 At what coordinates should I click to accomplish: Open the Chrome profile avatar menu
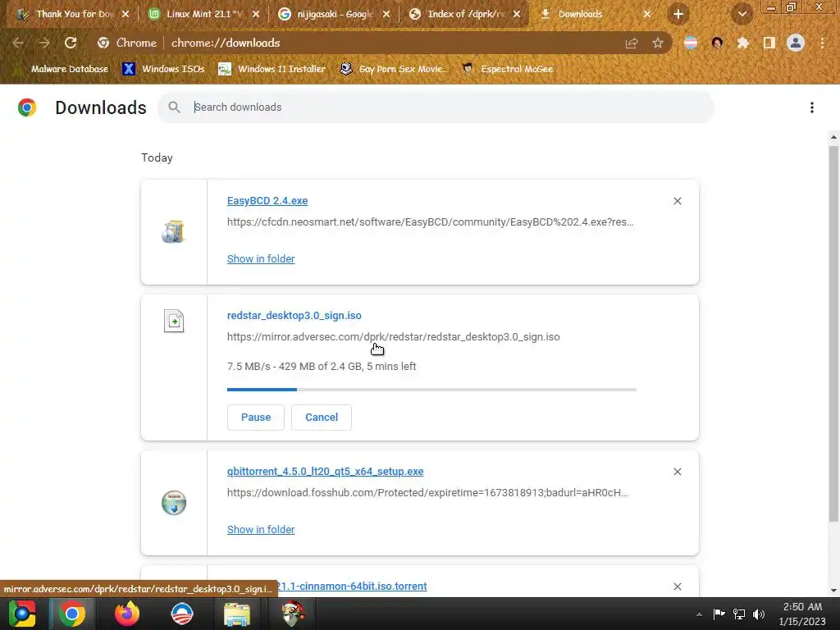796,43
